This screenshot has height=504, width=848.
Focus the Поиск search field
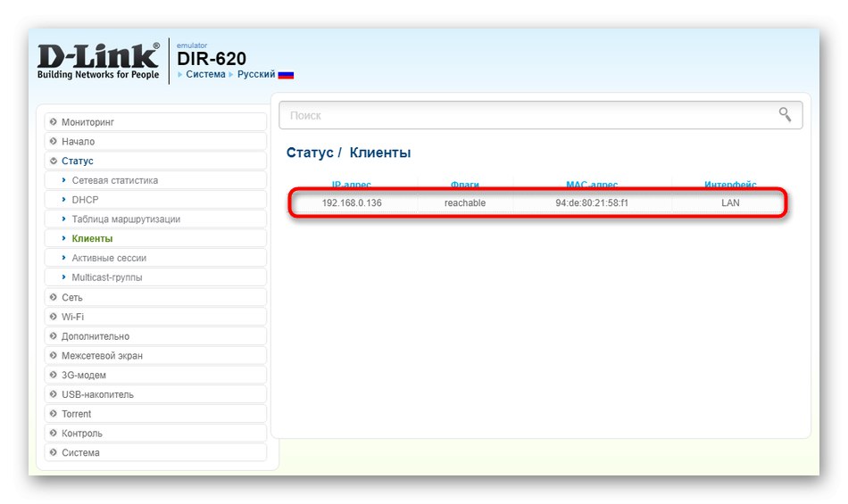540,115
